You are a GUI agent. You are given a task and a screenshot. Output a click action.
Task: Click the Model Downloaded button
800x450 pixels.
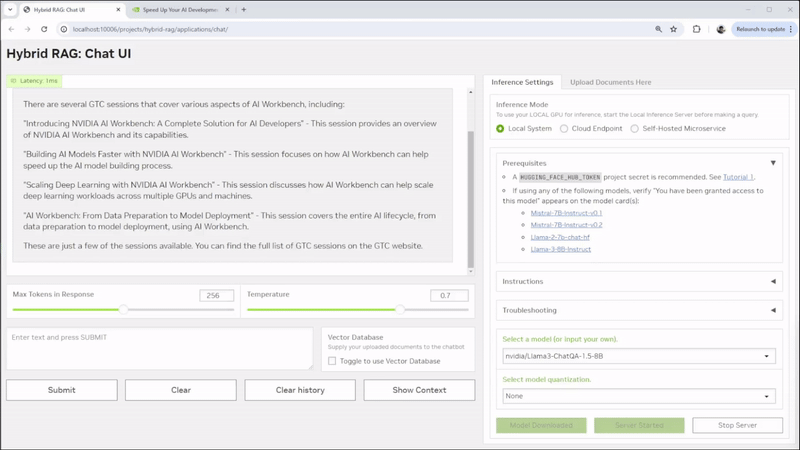pyautogui.click(x=541, y=425)
